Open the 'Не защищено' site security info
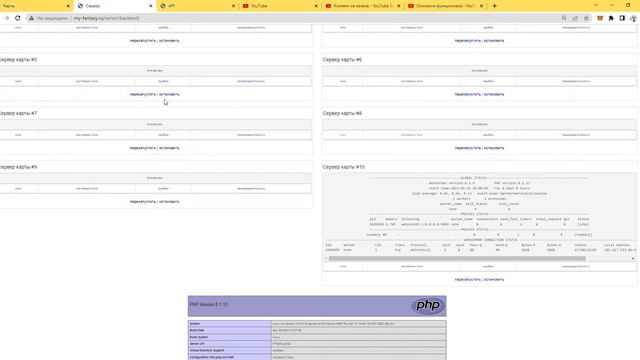 49,18
